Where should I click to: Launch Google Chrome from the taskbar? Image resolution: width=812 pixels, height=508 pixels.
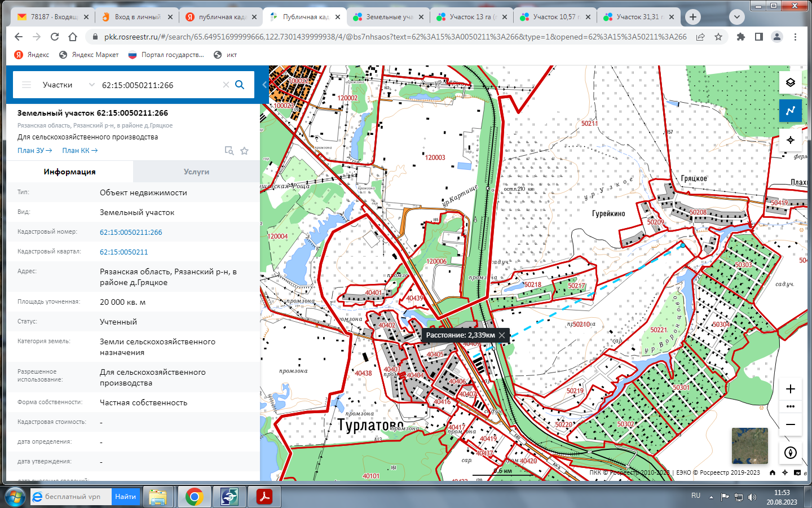tap(194, 497)
